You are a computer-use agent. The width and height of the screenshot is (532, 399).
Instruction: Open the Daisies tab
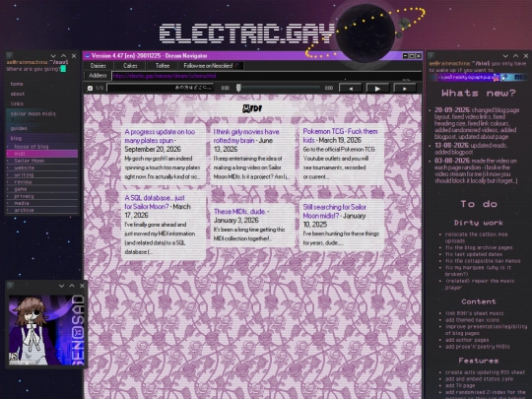pyautogui.click(x=99, y=66)
